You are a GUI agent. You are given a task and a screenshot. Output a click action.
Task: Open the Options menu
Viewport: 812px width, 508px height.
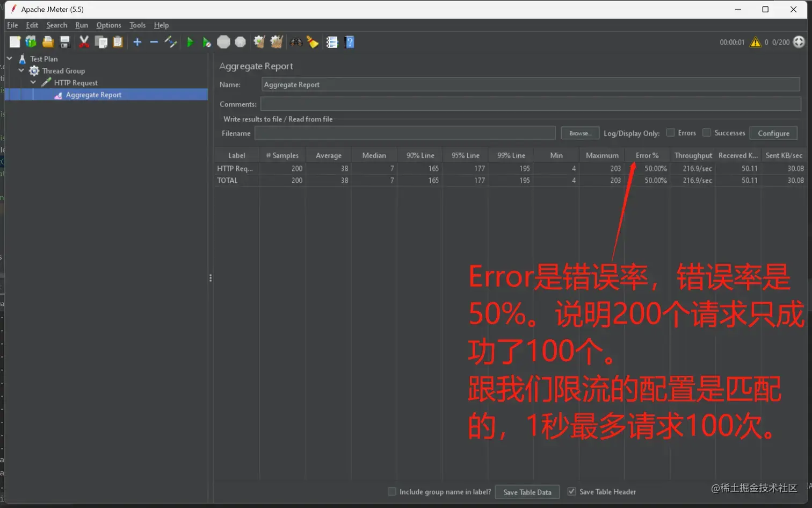tap(108, 25)
